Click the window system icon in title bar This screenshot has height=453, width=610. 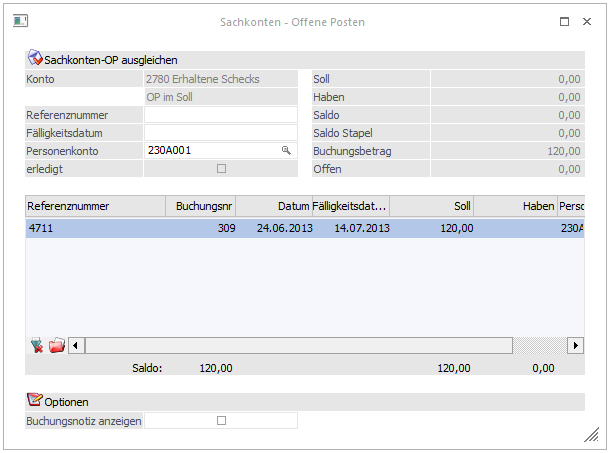click(20, 21)
